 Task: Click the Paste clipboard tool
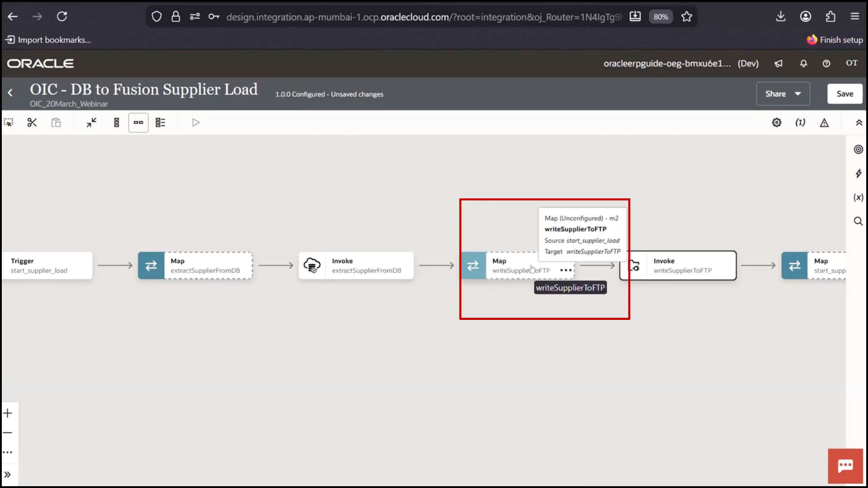pos(56,122)
